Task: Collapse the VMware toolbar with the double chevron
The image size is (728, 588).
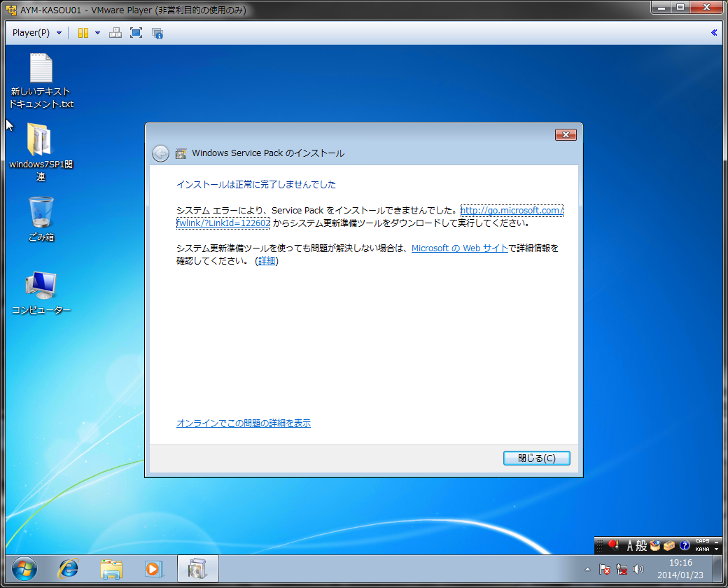Action: click(x=714, y=32)
